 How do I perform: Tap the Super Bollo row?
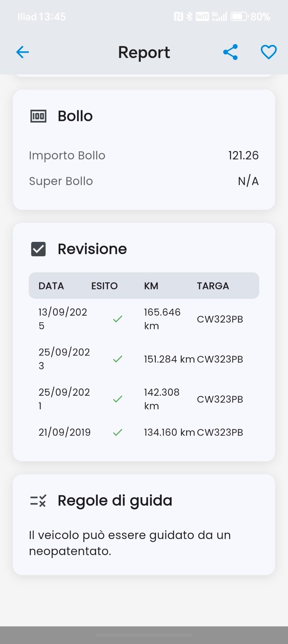pos(143,181)
